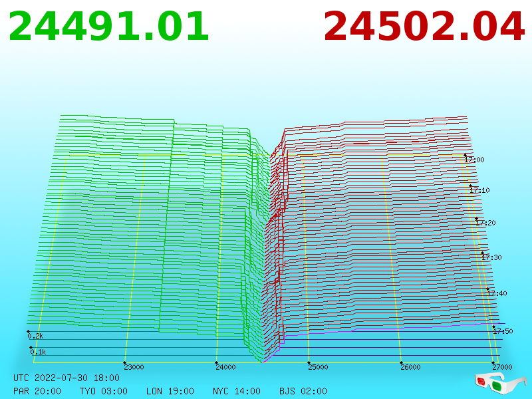This screenshot has width=532, height=399.
Task: Click the 25000 price axis label
Action: click(x=318, y=367)
